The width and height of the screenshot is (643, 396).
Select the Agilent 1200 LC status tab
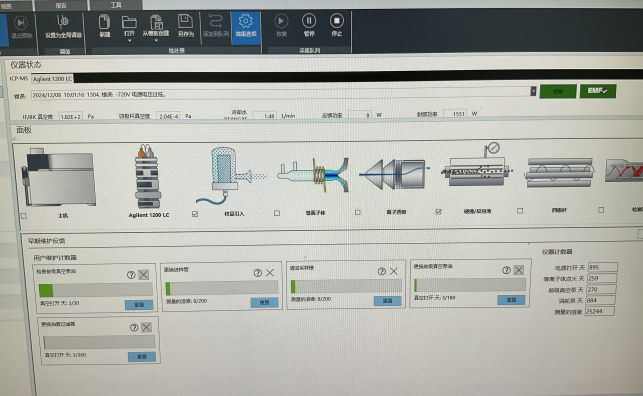coord(52,79)
